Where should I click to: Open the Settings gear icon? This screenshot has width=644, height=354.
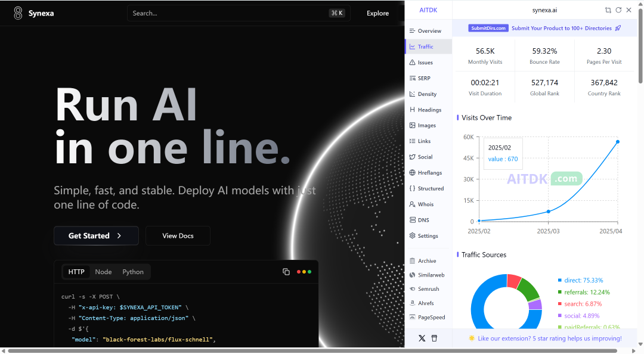pos(413,236)
